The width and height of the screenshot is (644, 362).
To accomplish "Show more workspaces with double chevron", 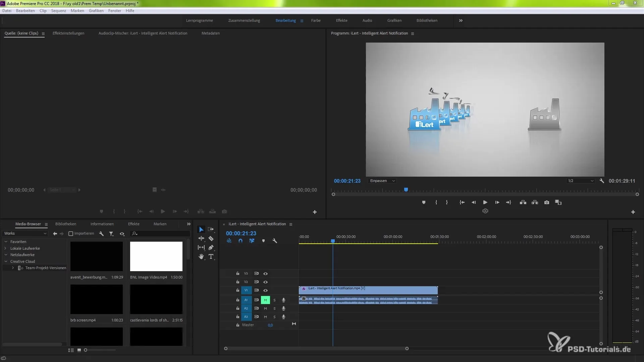I will tap(461, 20).
